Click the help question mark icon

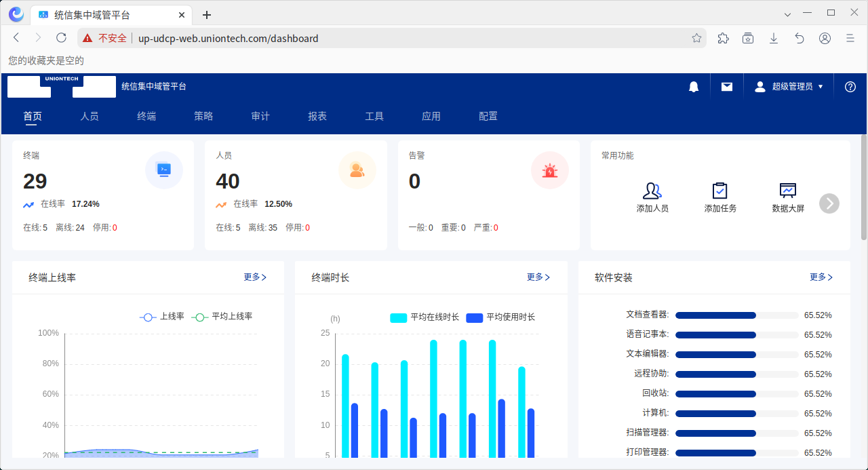(x=850, y=87)
